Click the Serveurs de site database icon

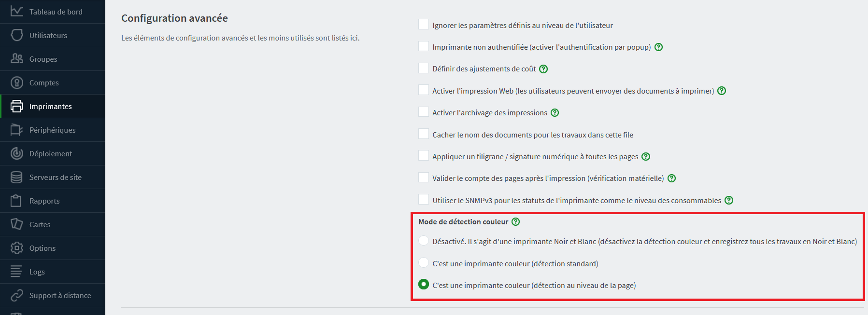pos(17,177)
